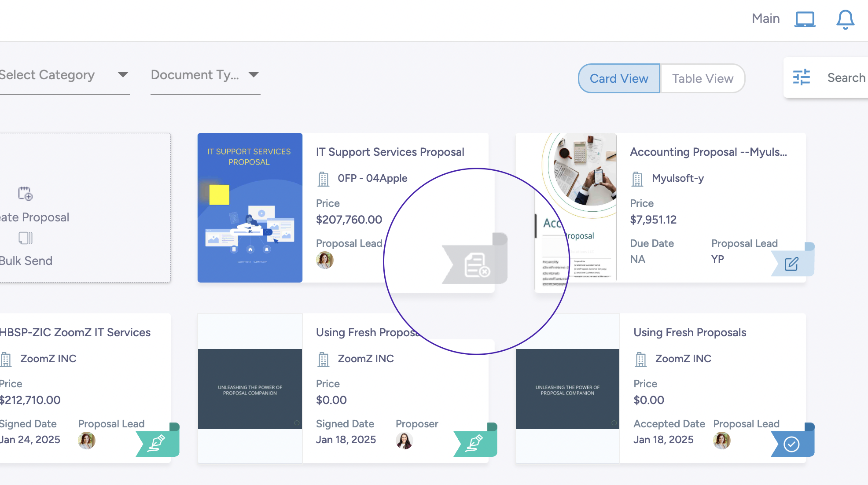Switch to Card View
Image resolution: width=868 pixels, height=485 pixels.
tap(618, 78)
